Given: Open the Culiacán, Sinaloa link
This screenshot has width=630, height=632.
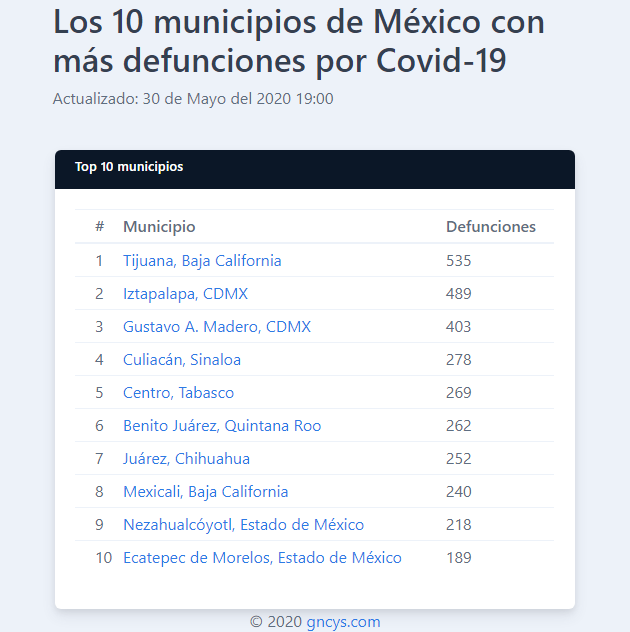Looking at the screenshot, I should pyautogui.click(x=182, y=360).
